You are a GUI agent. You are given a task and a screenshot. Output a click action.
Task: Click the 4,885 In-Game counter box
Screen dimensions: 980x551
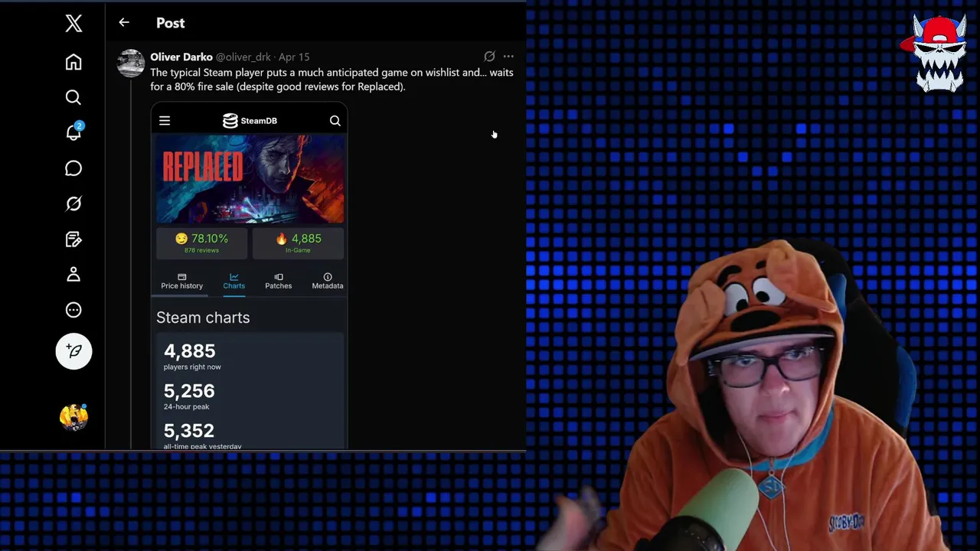298,243
